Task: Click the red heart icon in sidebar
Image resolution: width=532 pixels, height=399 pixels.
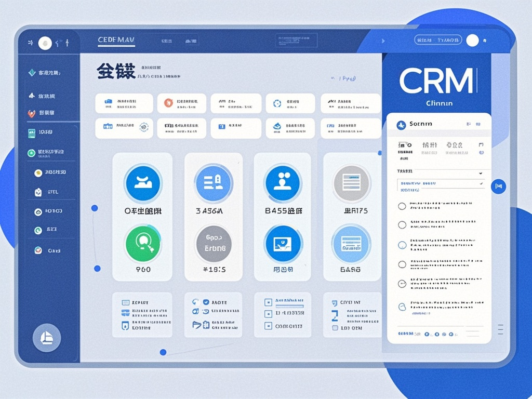Action: (x=32, y=113)
